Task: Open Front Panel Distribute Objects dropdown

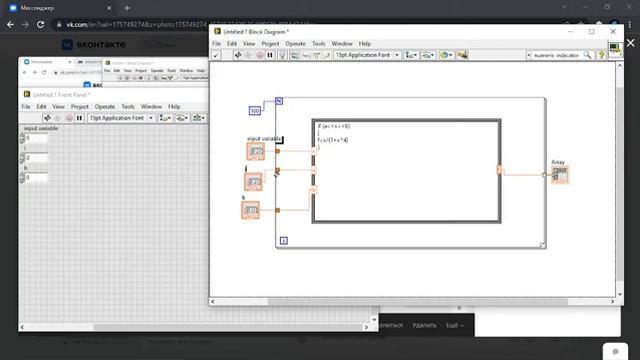Action: 182,118
